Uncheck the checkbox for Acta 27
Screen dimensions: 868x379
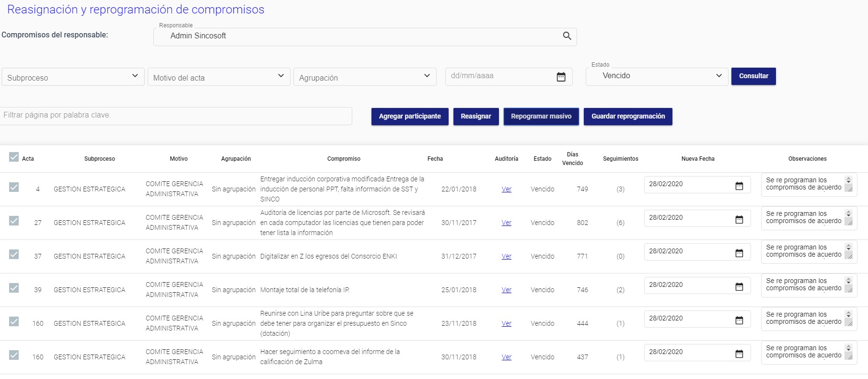(14, 221)
